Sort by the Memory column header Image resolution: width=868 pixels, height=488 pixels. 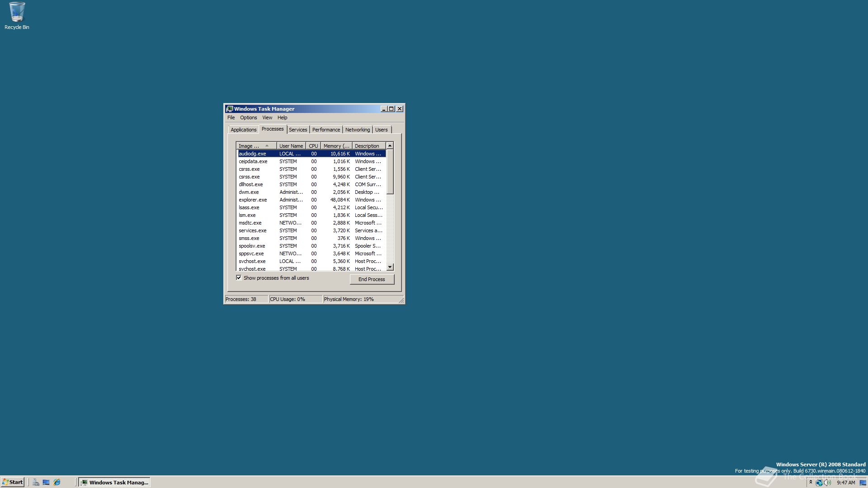coord(336,146)
